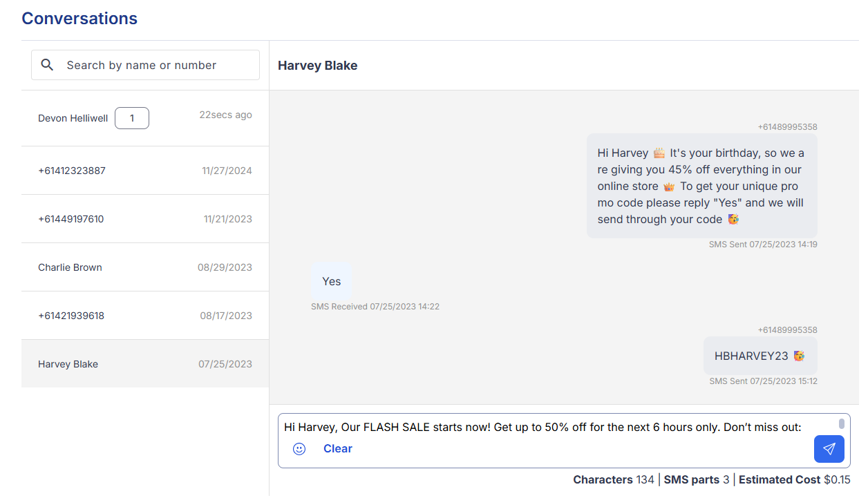Image resolution: width=868 pixels, height=498 pixels.
Task: Click the search magnifying glass icon
Action: 48,65
